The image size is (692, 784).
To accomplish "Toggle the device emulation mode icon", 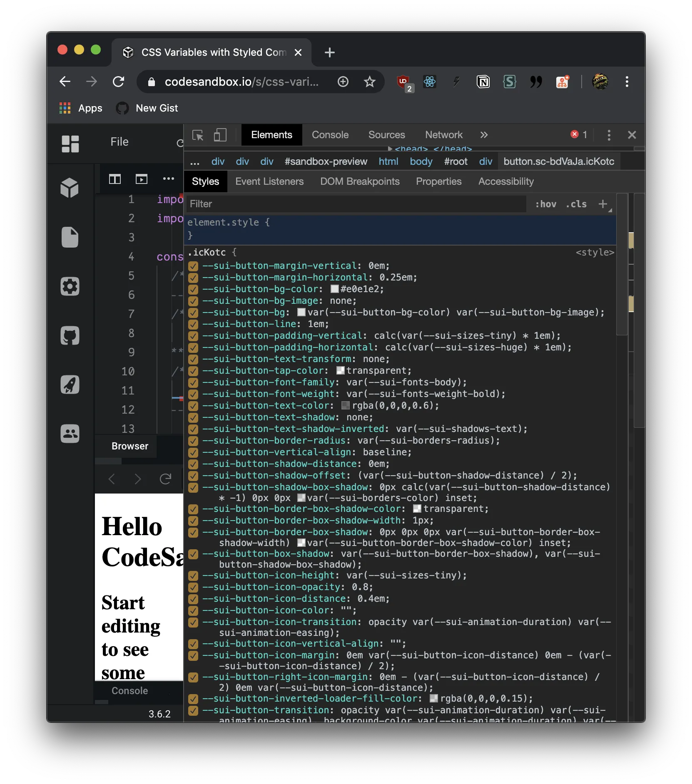I will (220, 135).
